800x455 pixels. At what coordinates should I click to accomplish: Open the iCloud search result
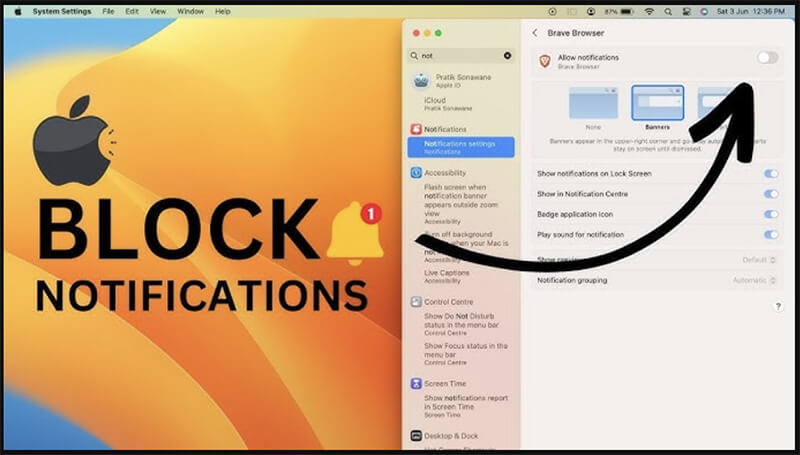[x=448, y=104]
